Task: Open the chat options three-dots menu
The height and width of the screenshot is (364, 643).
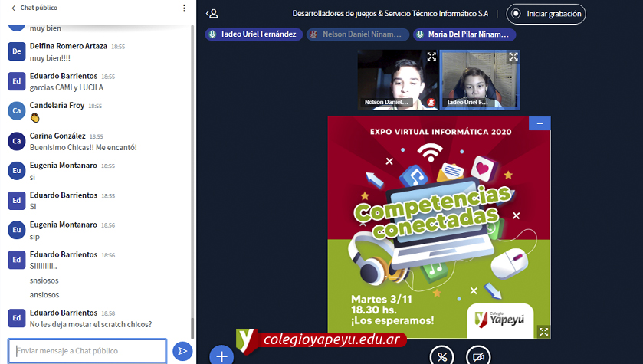Action: click(184, 8)
